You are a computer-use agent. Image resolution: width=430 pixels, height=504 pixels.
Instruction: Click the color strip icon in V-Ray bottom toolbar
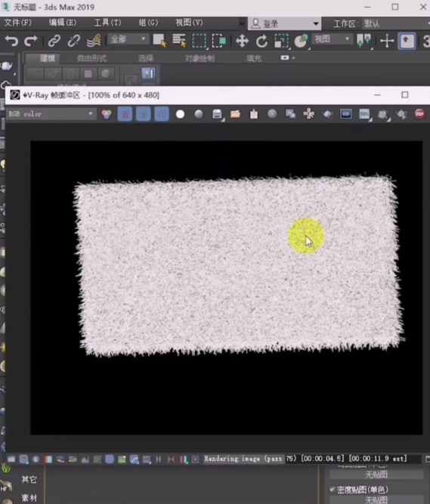click(x=48, y=459)
